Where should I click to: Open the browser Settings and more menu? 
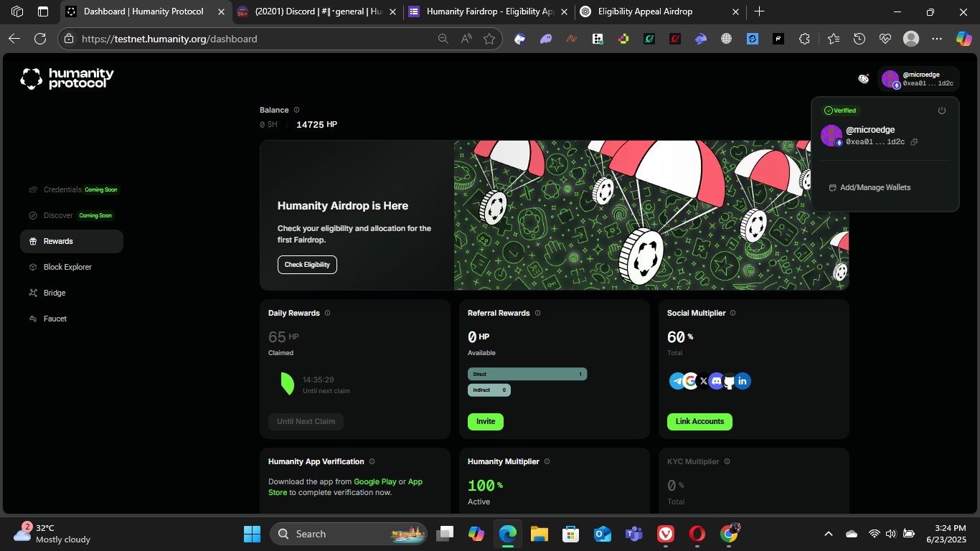click(x=937, y=39)
